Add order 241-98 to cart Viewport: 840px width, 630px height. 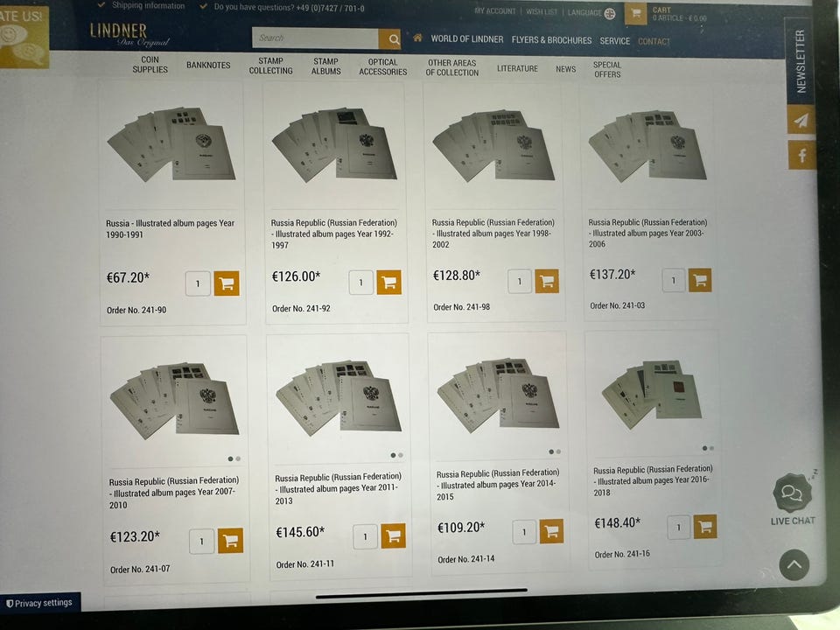(546, 281)
